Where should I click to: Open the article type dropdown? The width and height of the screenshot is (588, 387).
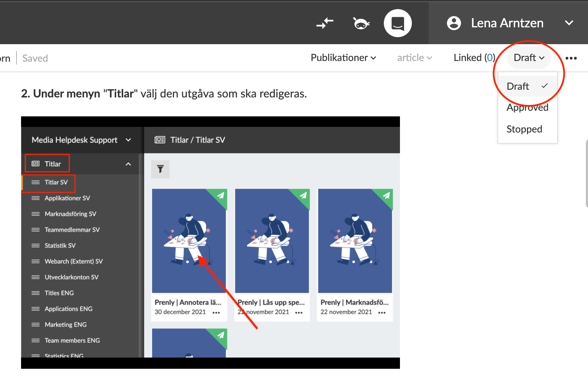pos(414,58)
